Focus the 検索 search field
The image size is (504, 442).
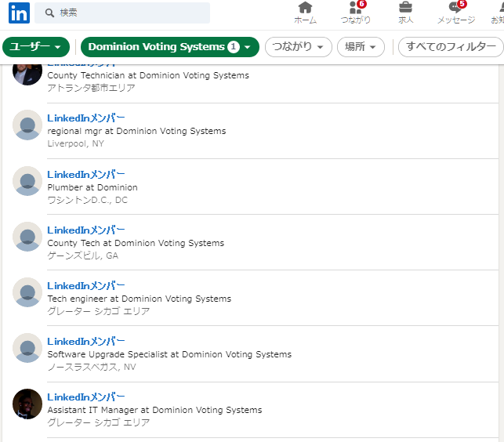point(122,13)
